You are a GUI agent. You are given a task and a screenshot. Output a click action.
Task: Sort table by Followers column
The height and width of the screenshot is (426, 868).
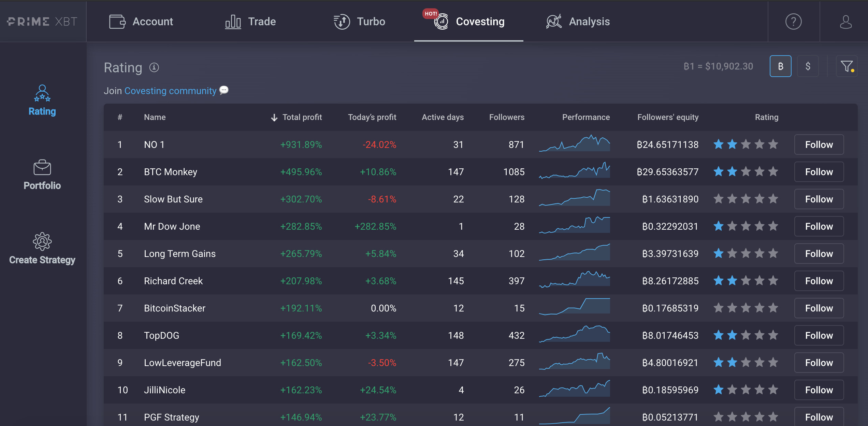click(x=507, y=117)
